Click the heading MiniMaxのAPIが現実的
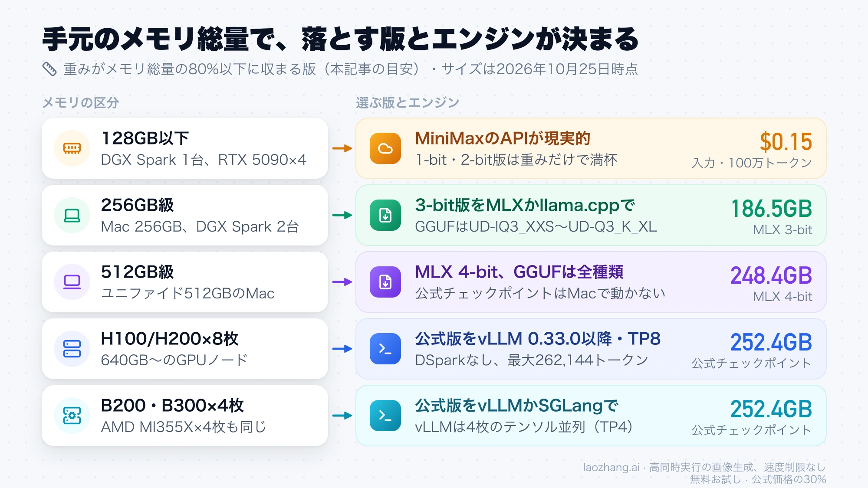Screen dimensions: 868x488 point(503,138)
